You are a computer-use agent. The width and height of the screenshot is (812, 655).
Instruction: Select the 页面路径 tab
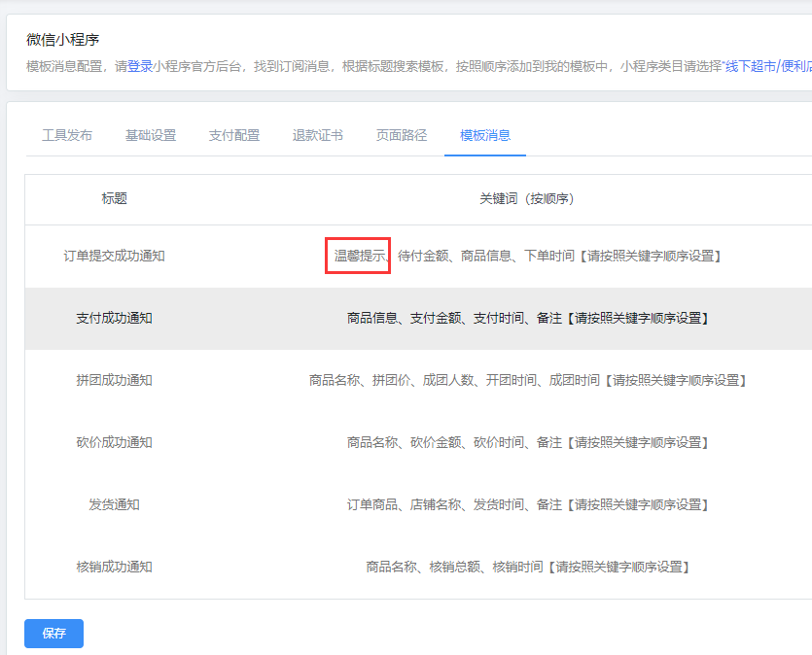coord(402,135)
